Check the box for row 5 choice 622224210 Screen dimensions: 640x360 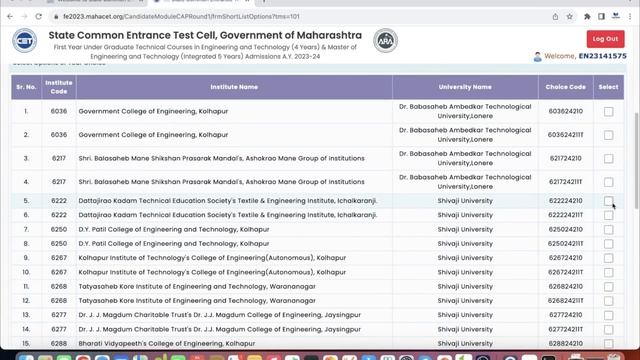[x=608, y=201]
